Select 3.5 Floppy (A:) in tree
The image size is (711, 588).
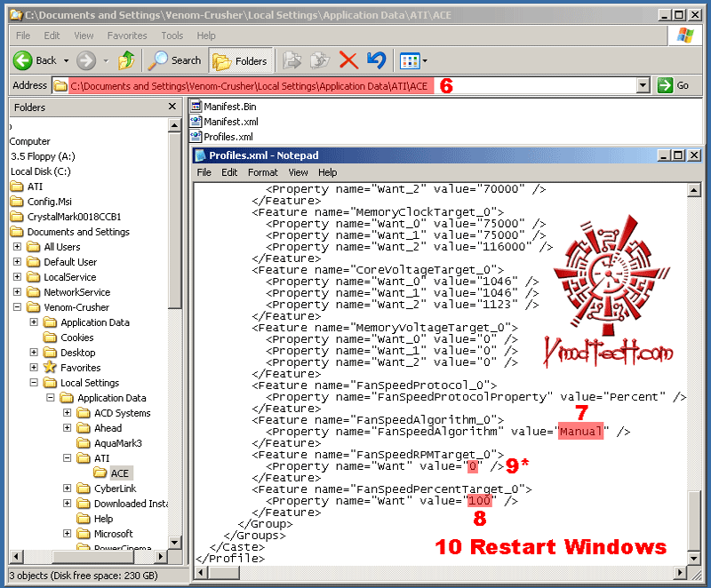pyautogui.click(x=43, y=156)
